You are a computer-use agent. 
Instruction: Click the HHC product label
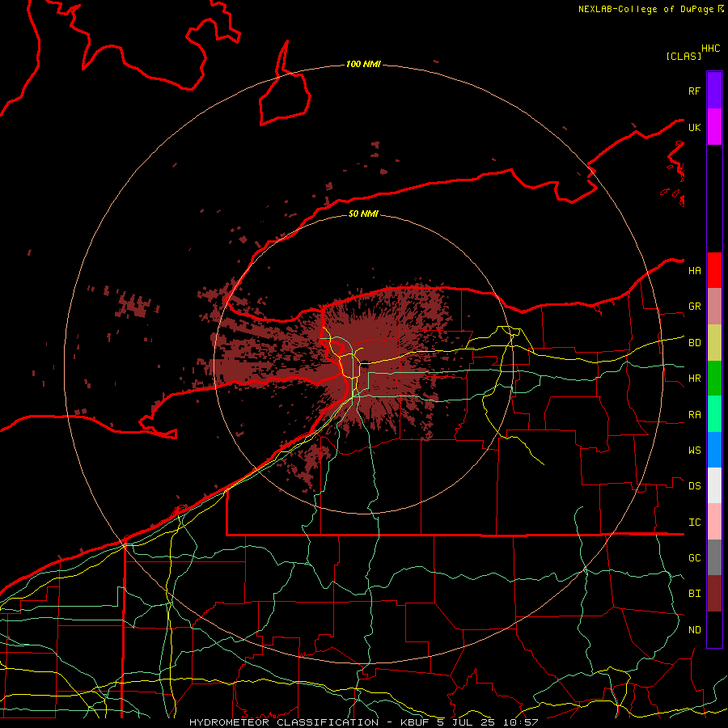(x=711, y=49)
